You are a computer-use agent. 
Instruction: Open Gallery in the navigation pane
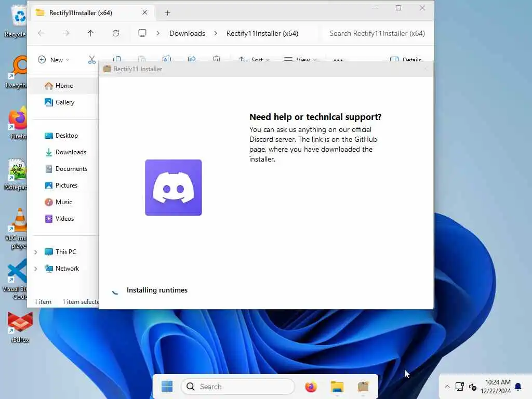coord(64,102)
